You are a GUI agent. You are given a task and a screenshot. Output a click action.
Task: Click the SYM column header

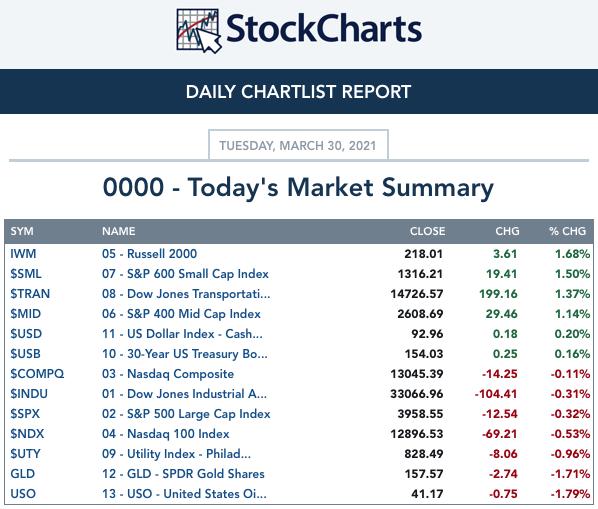(22, 231)
